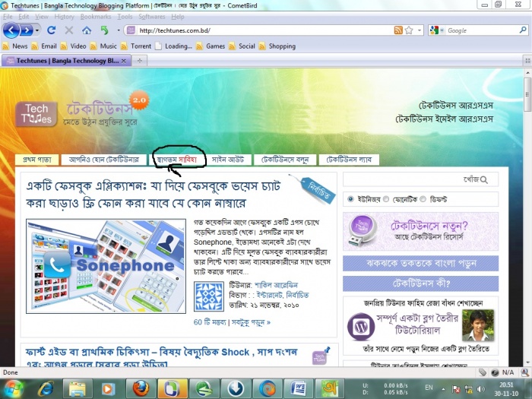Open the Bookmarks menu

(96, 16)
